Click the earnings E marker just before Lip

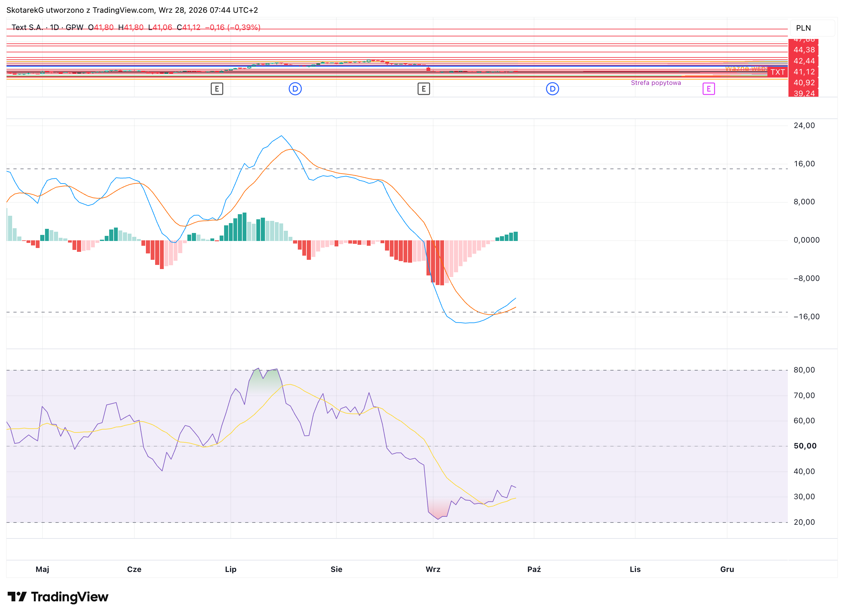(217, 89)
